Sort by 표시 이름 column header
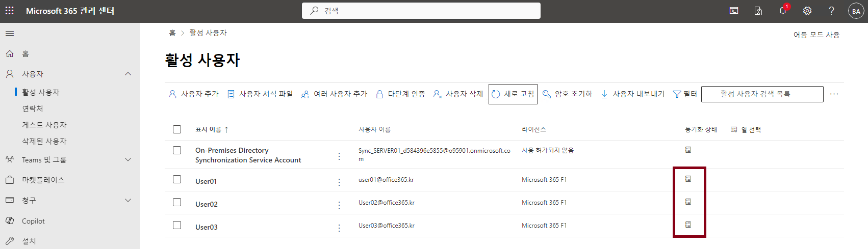 coord(212,129)
